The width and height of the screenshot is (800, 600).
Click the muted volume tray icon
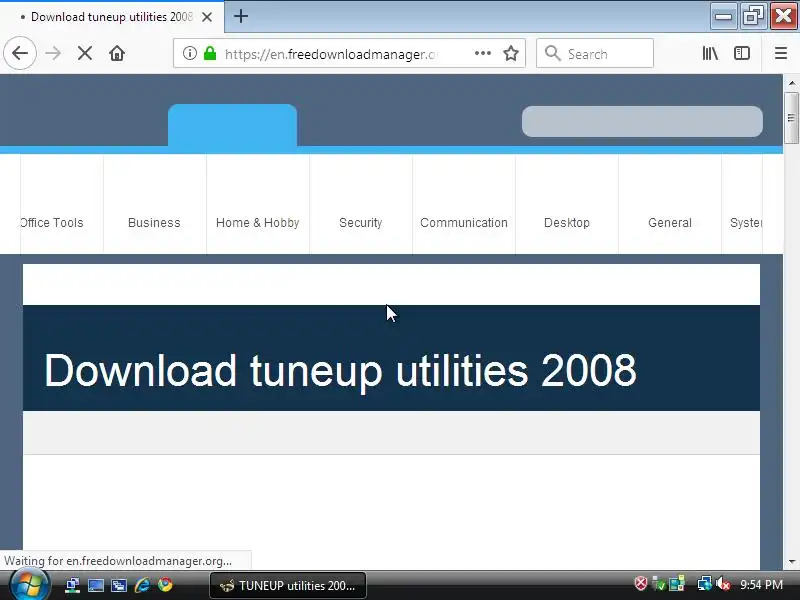coord(722,583)
